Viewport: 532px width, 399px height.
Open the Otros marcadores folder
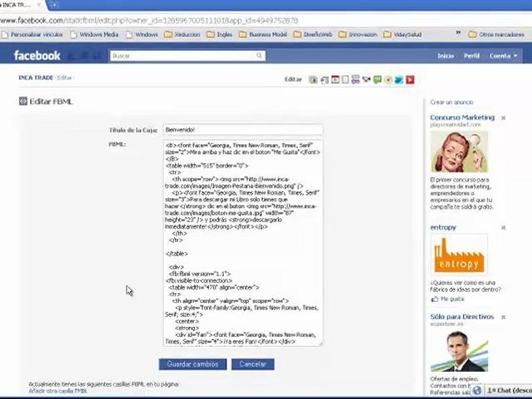coord(497,34)
